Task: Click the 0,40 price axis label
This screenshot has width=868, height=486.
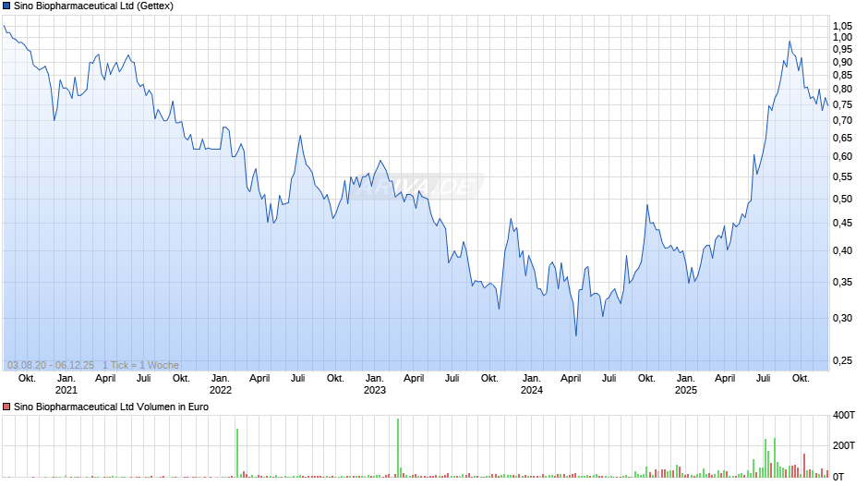Action: (842, 250)
